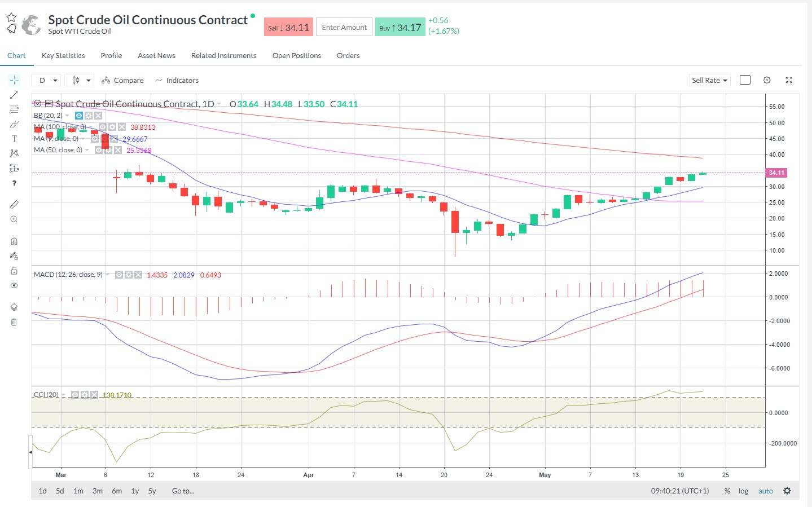Open the D timeframe interval dropdown
The height and width of the screenshot is (507, 812).
(46, 80)
